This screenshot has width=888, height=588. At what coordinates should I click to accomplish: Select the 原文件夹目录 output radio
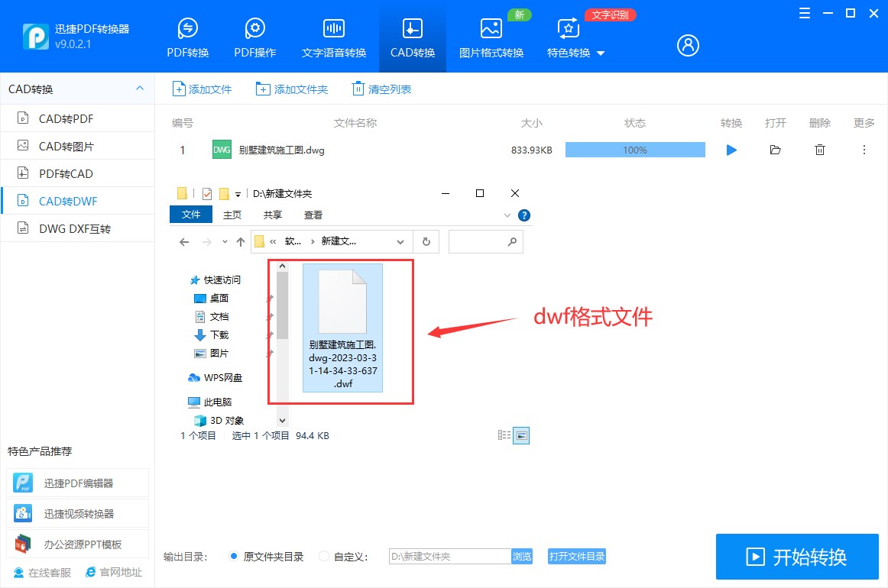coord(235,557)
